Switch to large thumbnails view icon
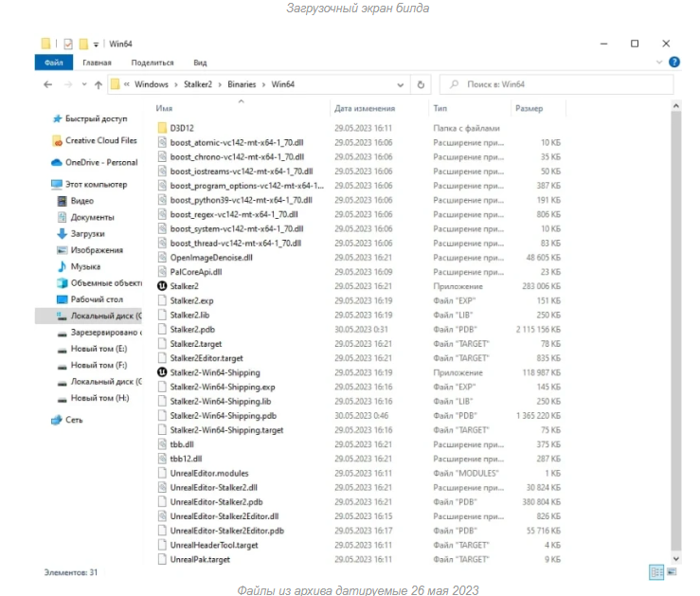The image size is (700, 596). pos(672,572)
